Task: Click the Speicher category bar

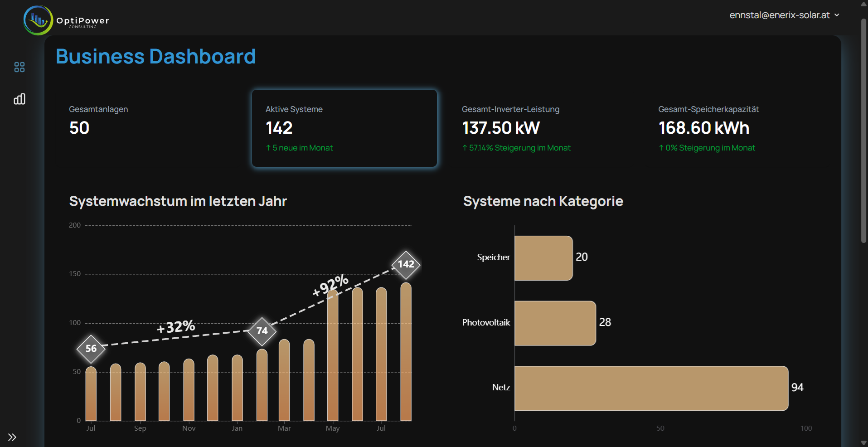Action: pyautogui.click(x=543, y=258)
